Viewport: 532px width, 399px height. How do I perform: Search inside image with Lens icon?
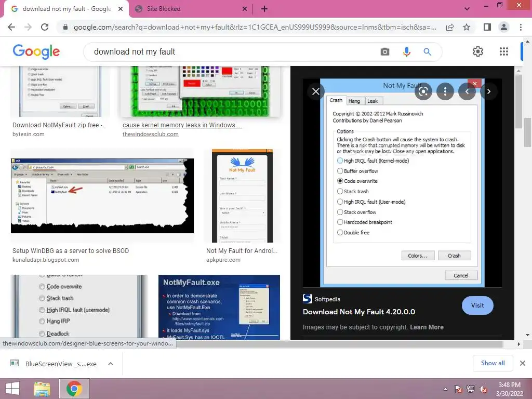[423, 91]
